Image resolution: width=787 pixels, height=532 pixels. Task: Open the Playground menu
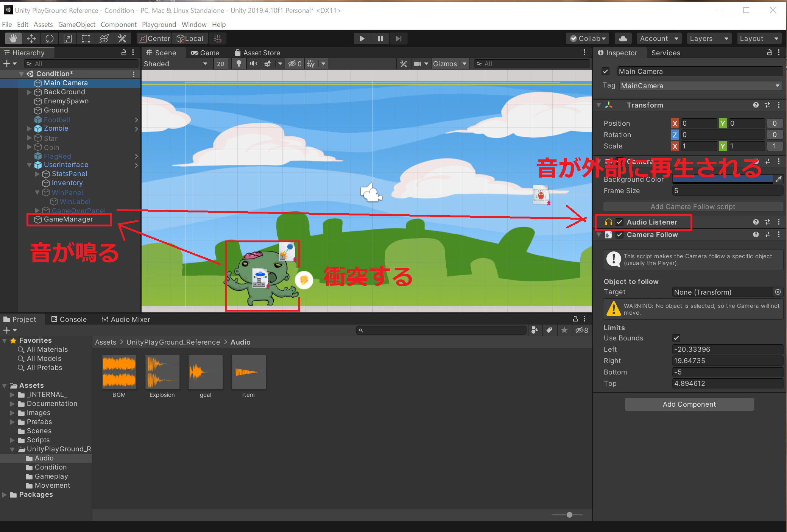click(159, 25)
